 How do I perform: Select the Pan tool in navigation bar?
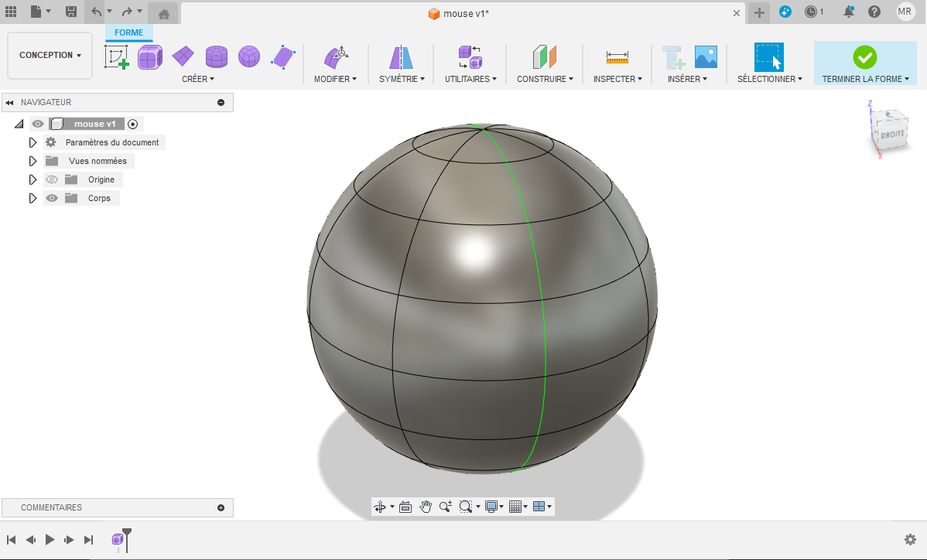coord(426,507)
